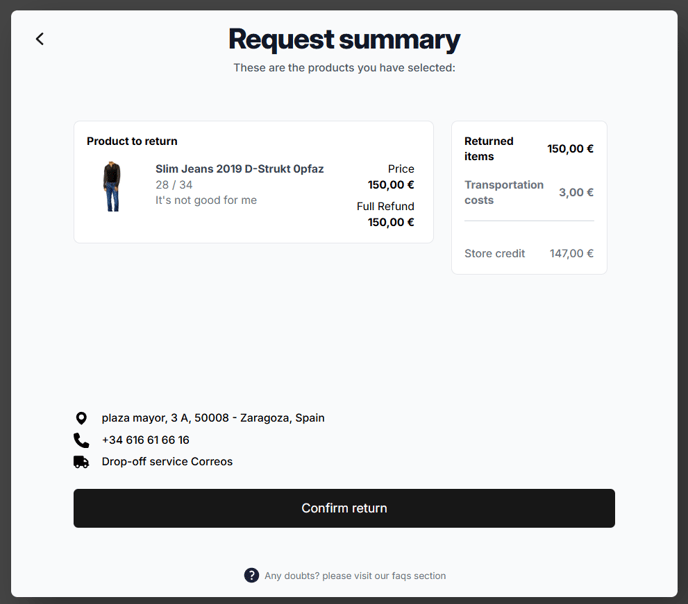Viewport: 688px width, 604px height.
Task: Confirm the return request
Action: pyautogui.click(x=344, y=508)
